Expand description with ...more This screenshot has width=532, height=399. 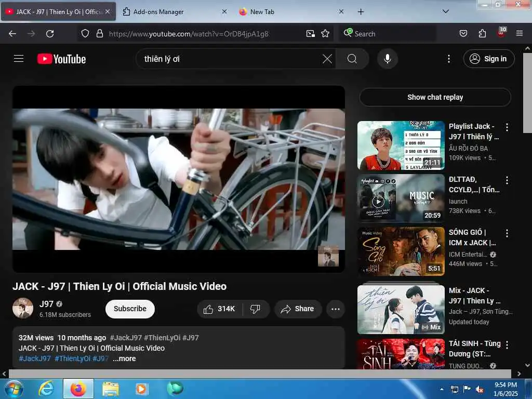coord(124,358)
